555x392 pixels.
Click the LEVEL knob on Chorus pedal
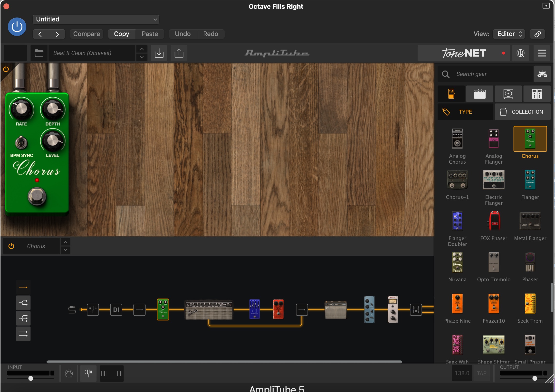(x=53, y=140)
